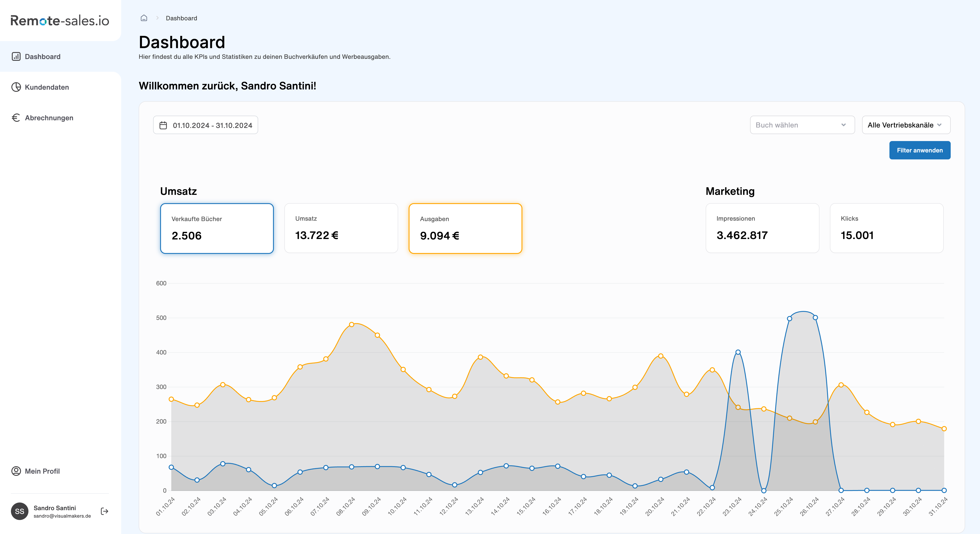Click the Mein Profil user icon
Screen dimensions: 980x534
pyautogui.click(x=16, y=471)
